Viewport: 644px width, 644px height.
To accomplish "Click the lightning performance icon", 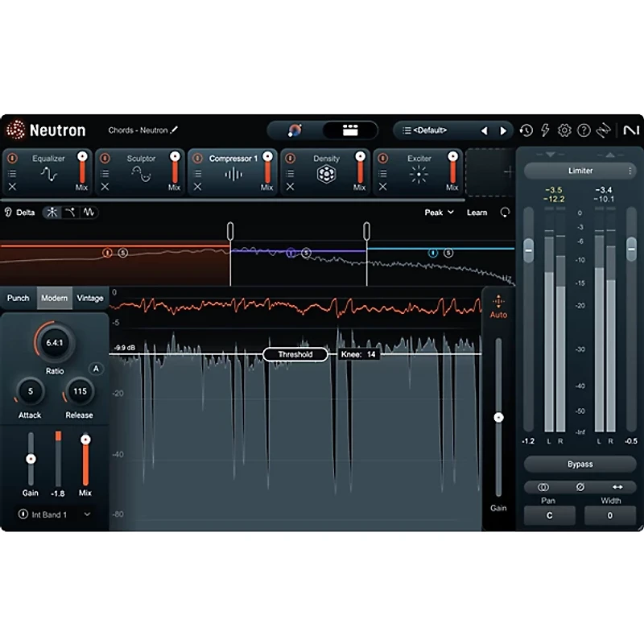I will coord(545,130).
